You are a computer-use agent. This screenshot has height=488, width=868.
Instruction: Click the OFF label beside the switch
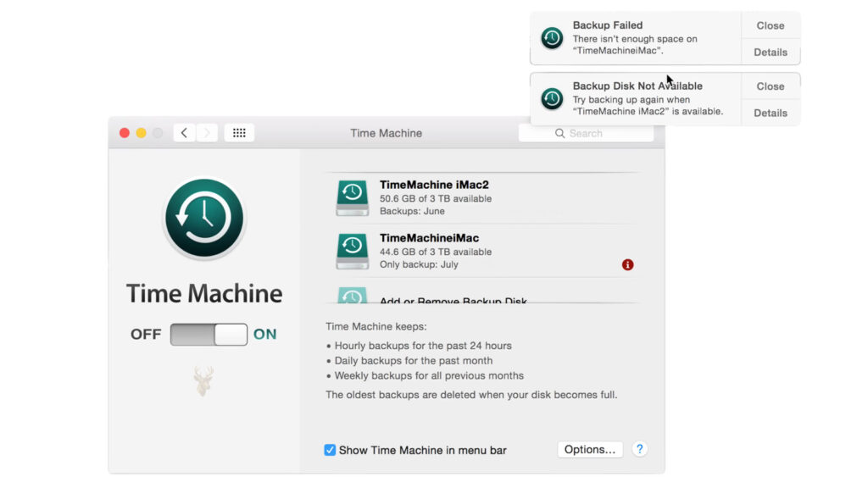146,334
